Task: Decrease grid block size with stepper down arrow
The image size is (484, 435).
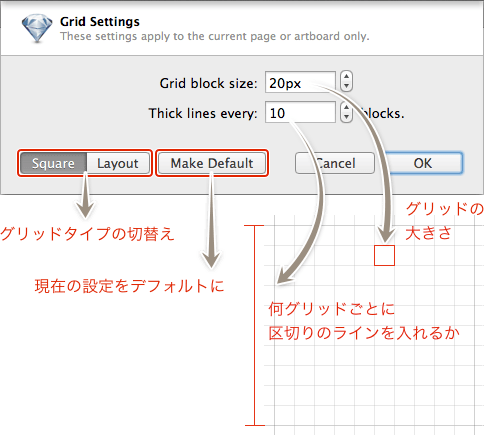Action: [346, 86]
